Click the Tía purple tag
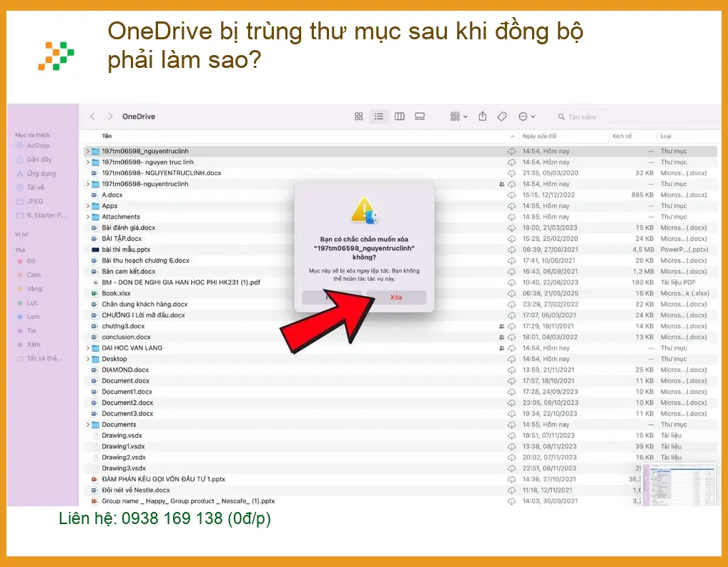 26,330
